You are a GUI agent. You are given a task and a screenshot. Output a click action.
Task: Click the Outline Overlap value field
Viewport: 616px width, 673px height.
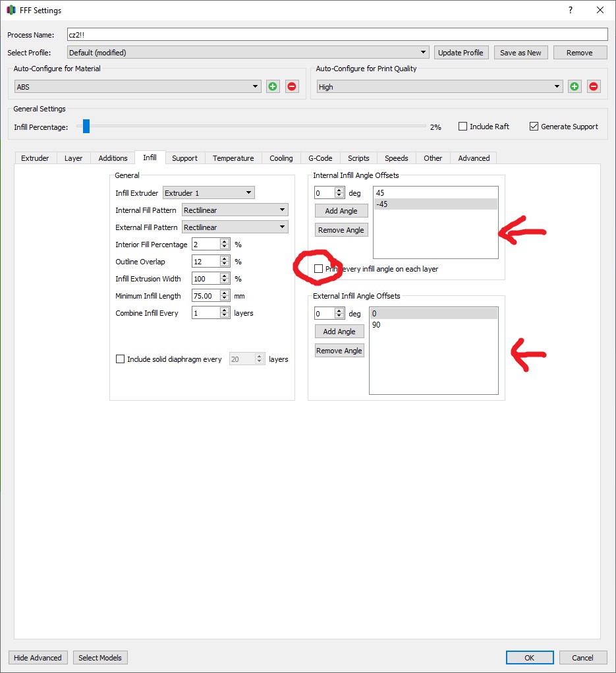[206, 262]
